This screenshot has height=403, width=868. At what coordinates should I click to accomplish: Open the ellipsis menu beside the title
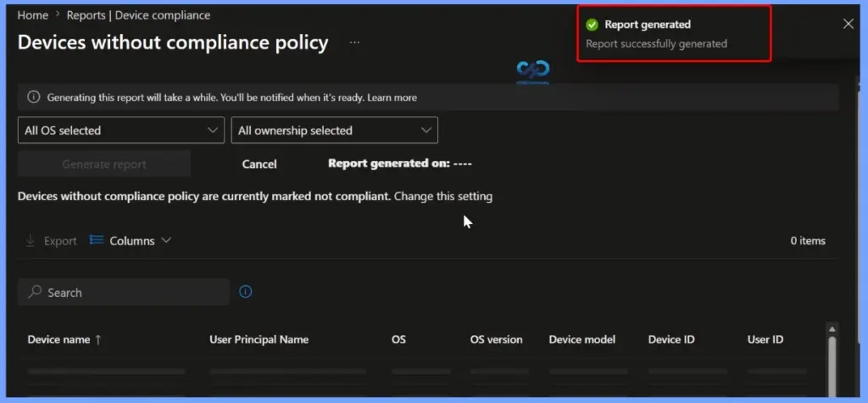(x=355, y=42)
